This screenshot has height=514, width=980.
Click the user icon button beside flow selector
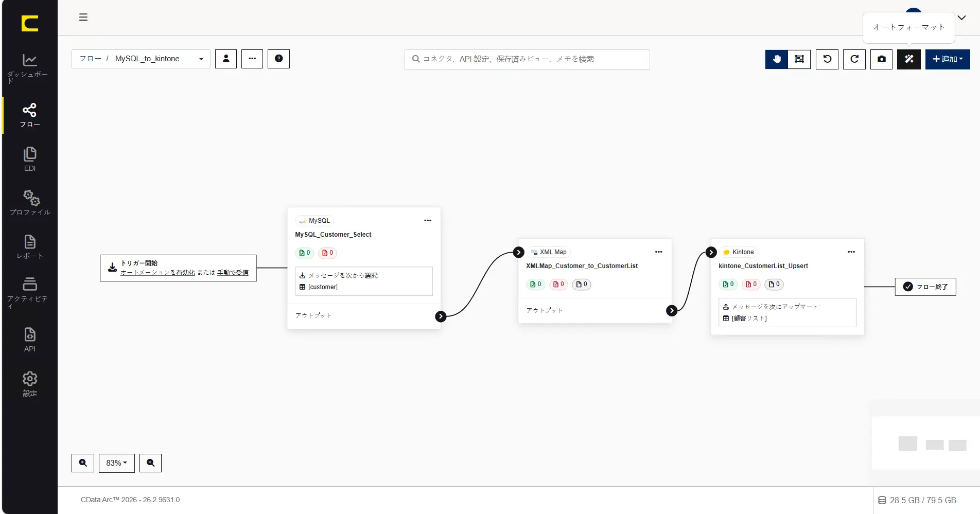(226, 59)
